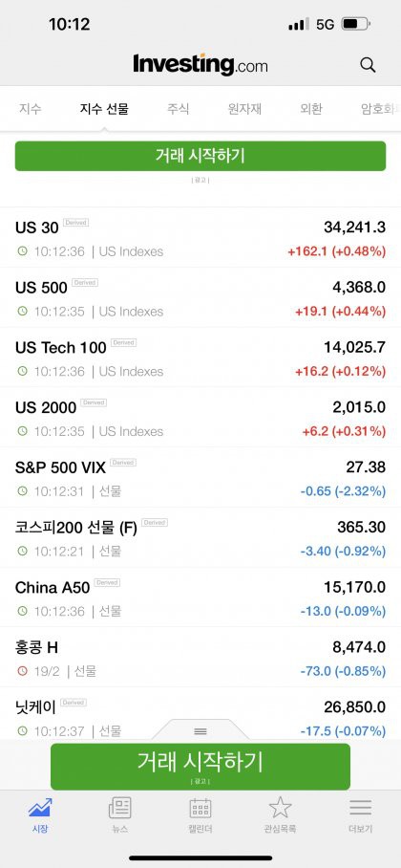The height and width of the screenshot is (868, 401).
Task: Click the bottom green 거래 시작하기 banner
Action: click(200, 766)
